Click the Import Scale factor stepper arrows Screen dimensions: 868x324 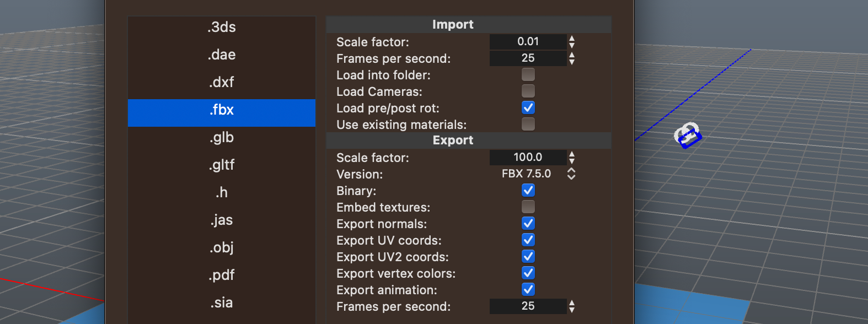(x=572, y=42)
